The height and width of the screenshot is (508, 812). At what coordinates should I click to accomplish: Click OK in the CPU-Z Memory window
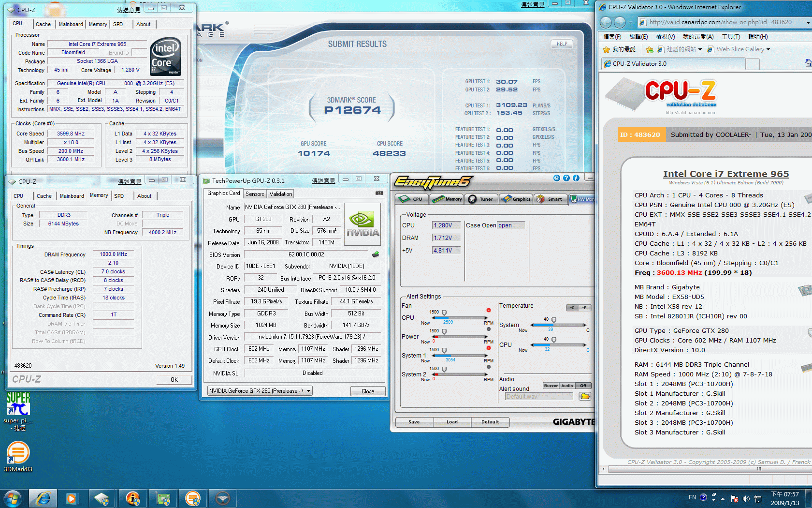(x=174, y=380)
